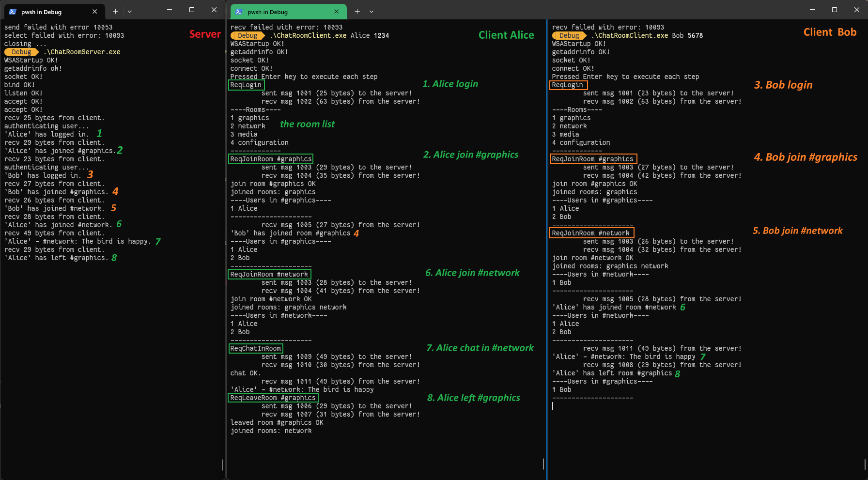Click "leaved room #graphics OK" in Alice's pane
Image resolution: width=868 pixels, height=480 pixels.
click(x=277, y=422)
